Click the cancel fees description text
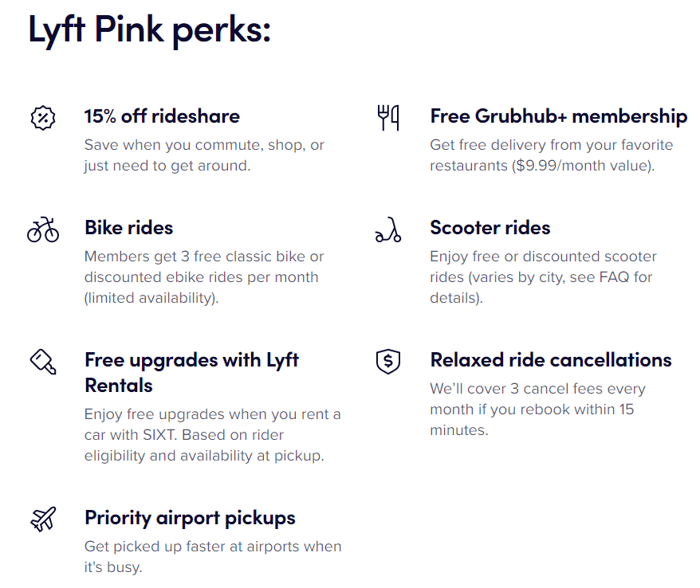Image resolution: width=700 pixels, height=588 pixels. tap(538, 410)
